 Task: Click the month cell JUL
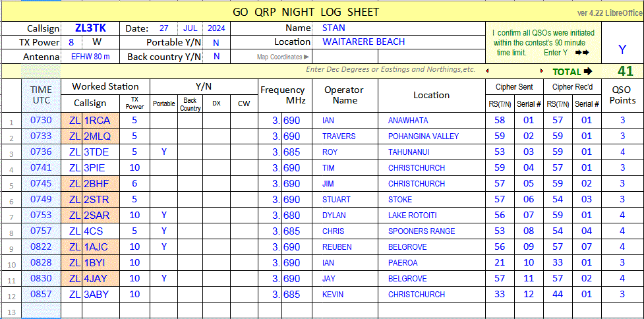190,28
